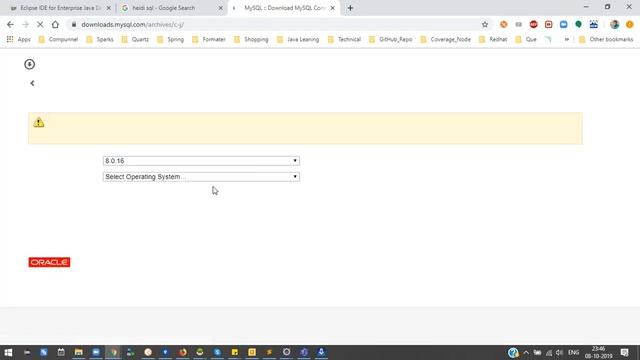The image size is (640, 360).
Task: Click the small back chevron on the page
Action: (32, 83)
